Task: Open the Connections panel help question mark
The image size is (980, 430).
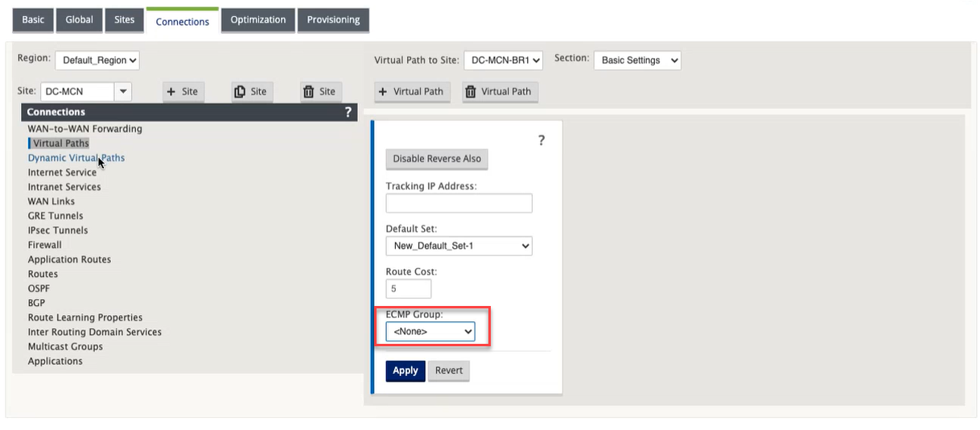Action: click(348, 112)
